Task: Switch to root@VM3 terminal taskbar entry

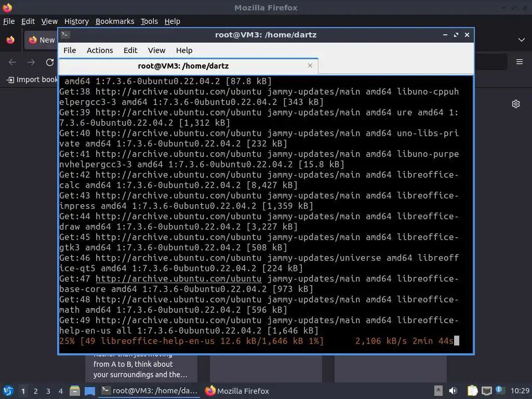Action: point(149,391)
